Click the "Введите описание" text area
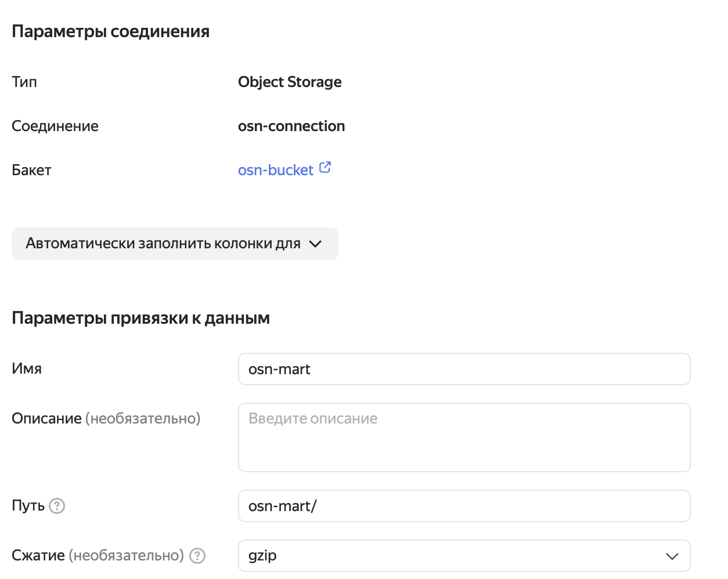 coord(464,437)
